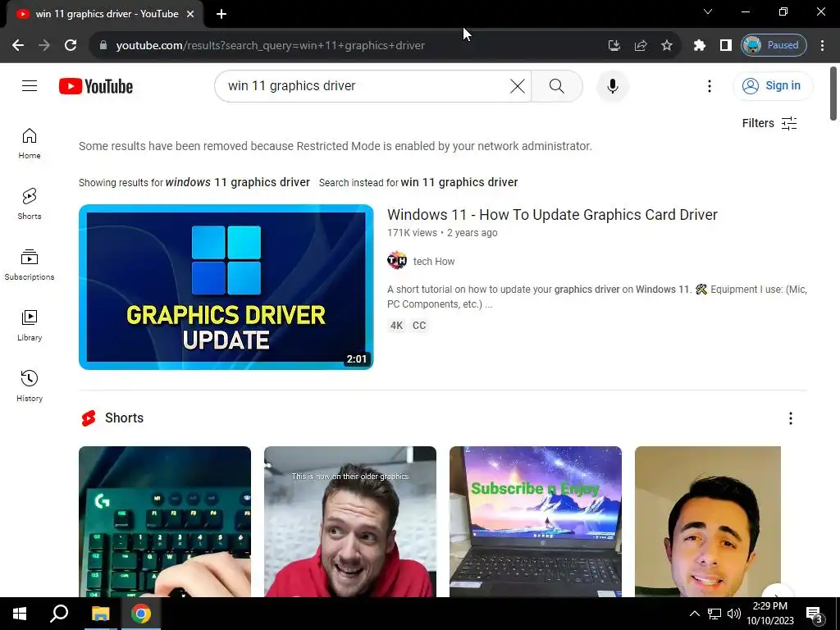The height and width of the screenshot is (630, 840).
Task: Click the install app icon in address bar
Action: coord(614,45)
